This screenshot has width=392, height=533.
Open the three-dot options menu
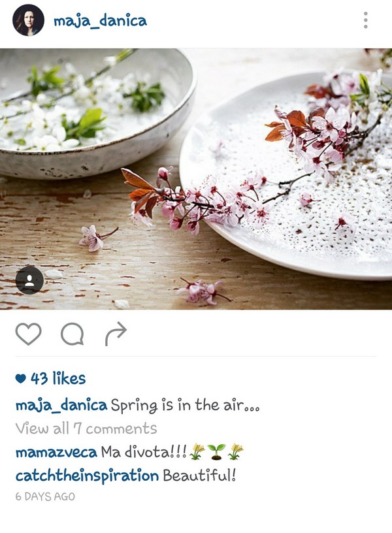tap(365, 20)
